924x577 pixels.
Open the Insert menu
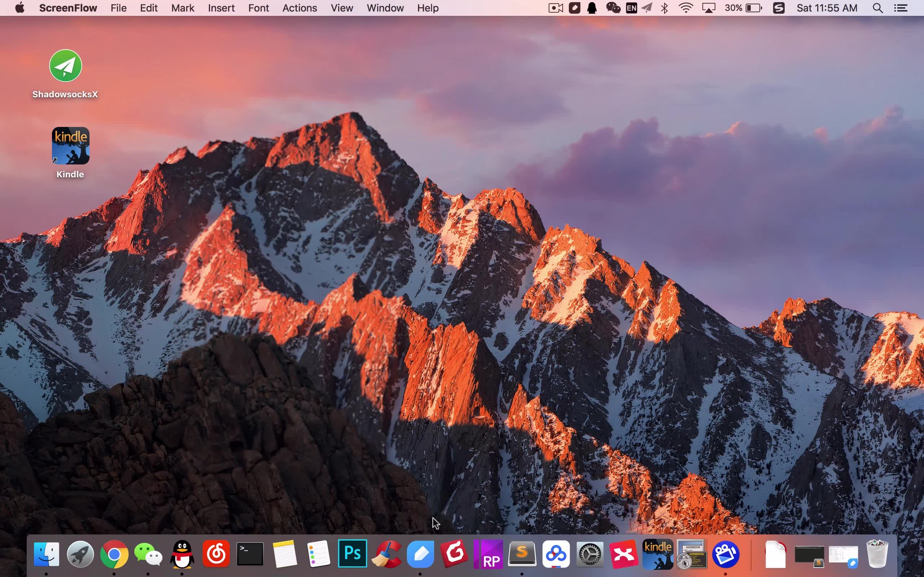221,8
